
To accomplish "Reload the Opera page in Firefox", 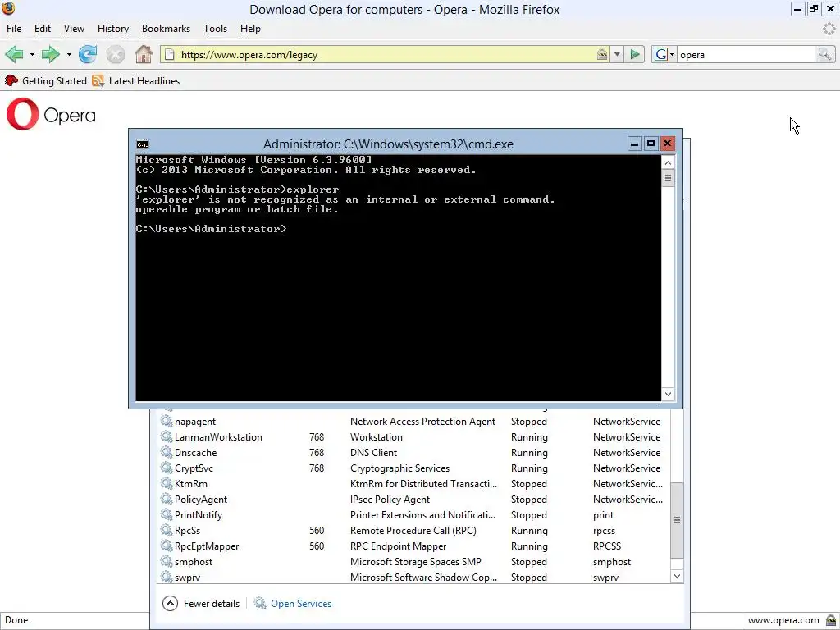I will point(87,54).
